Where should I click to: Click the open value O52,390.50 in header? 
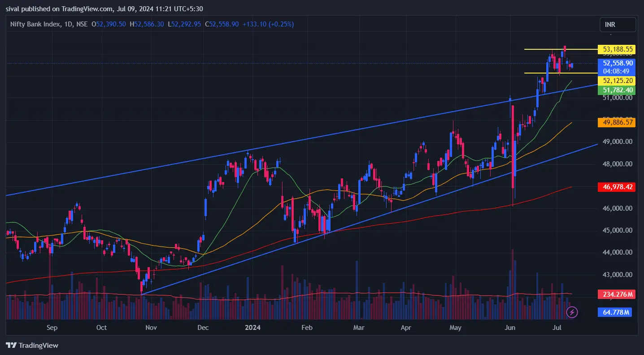109,24
